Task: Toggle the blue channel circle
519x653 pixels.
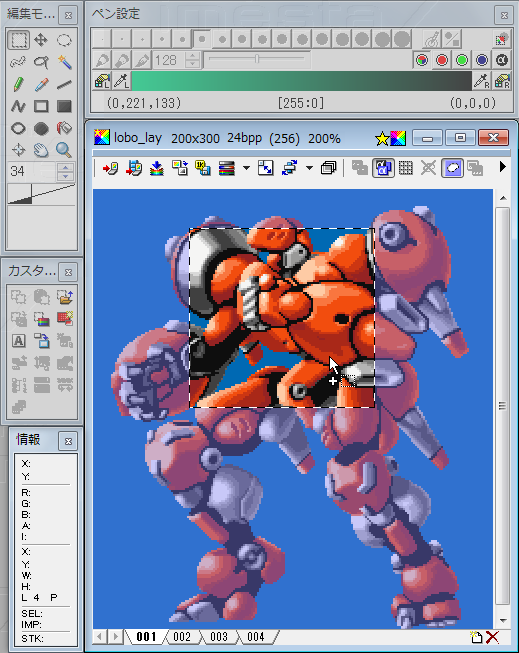Action: pos(482,60)
